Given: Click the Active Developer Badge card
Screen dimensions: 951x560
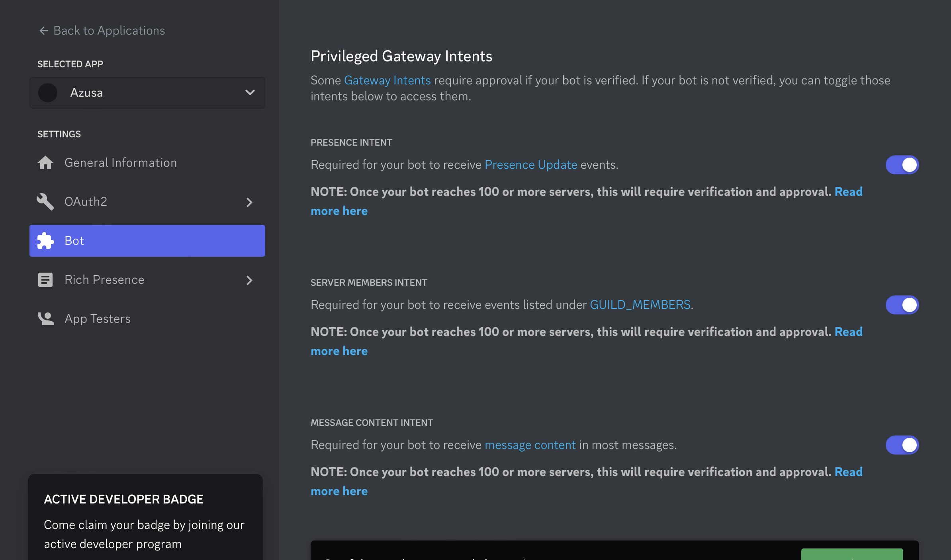Looking at the screenshot, I should point(145,517).
